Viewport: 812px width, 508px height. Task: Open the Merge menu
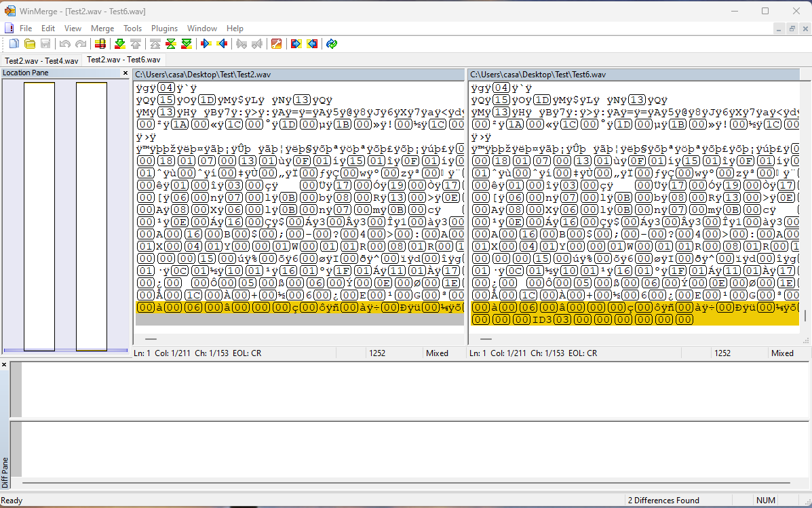[102, 28]
